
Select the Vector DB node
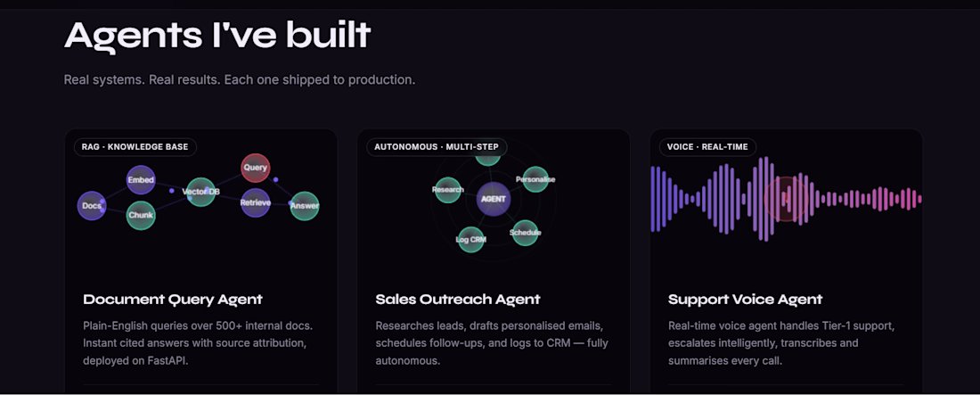click(201, 192)
